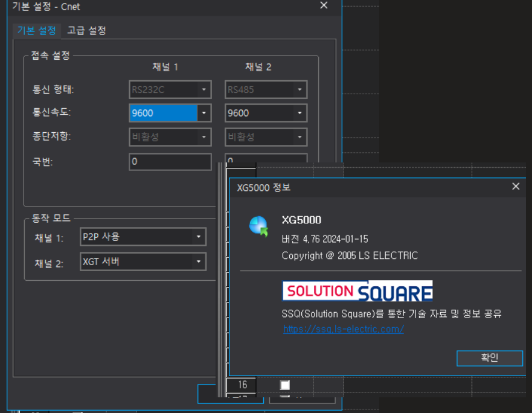Screen dimensions: 532x413
Task: Expand the 종단저항 dropdown for 채널 2
Action: click(300, 137)
